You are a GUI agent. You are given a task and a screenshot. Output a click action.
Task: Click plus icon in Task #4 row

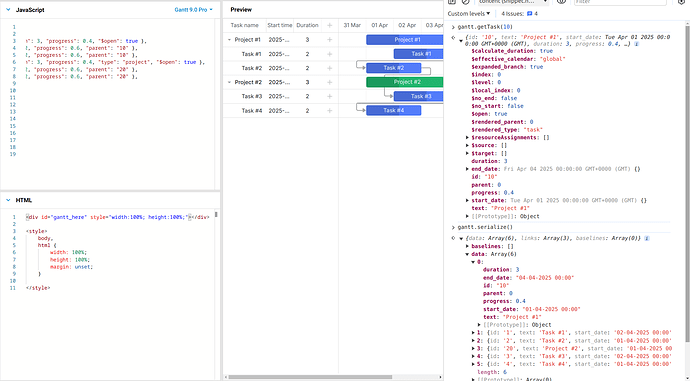point(329,111)
